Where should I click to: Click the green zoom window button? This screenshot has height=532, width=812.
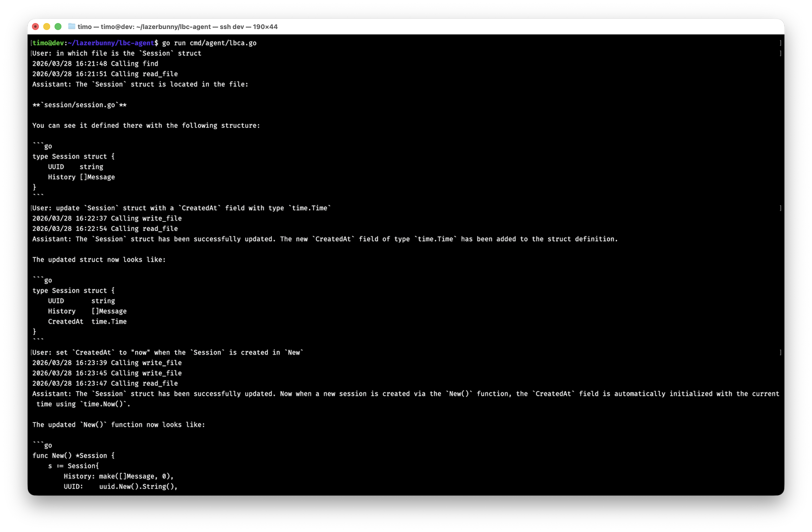click(x=58, y=27)
